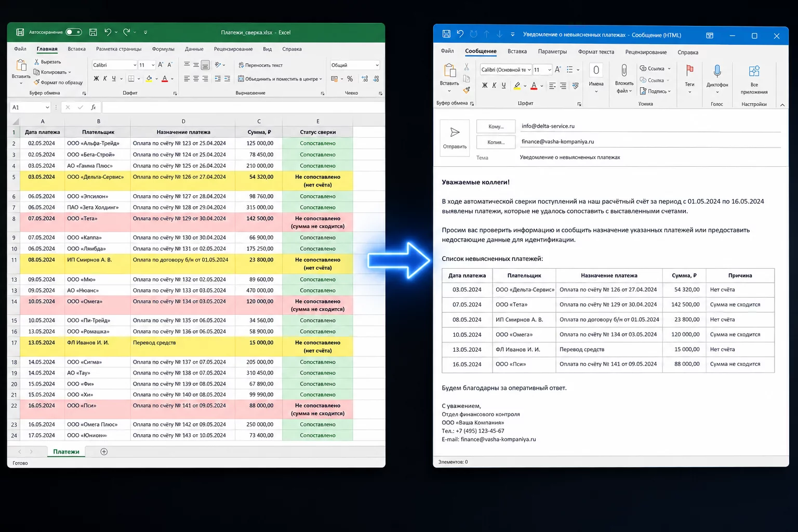Open the Данные tab in Excel
Image resolution: width=798 pixels, height=532 pixels.
click(x=194, y=49)
